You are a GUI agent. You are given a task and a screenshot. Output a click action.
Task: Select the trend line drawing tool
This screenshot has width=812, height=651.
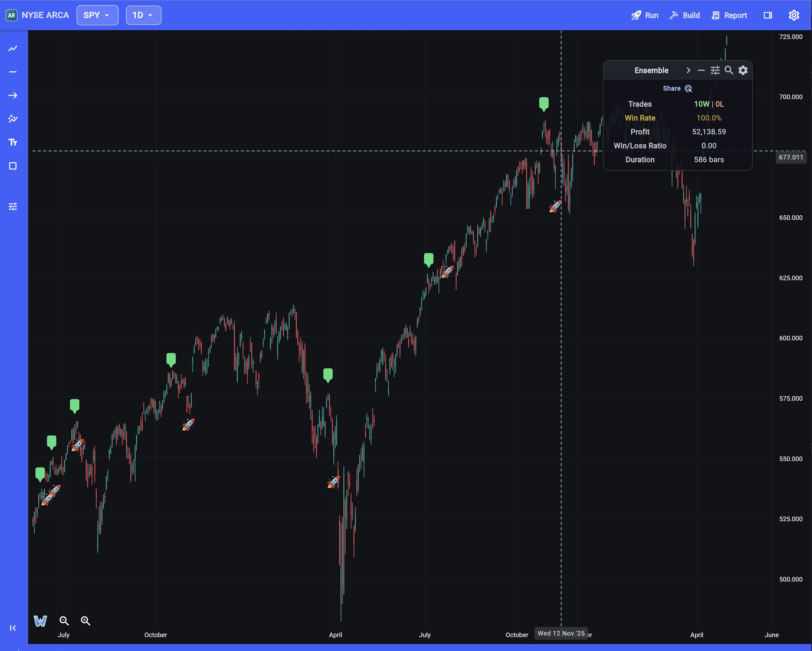(x=13, y=49)
